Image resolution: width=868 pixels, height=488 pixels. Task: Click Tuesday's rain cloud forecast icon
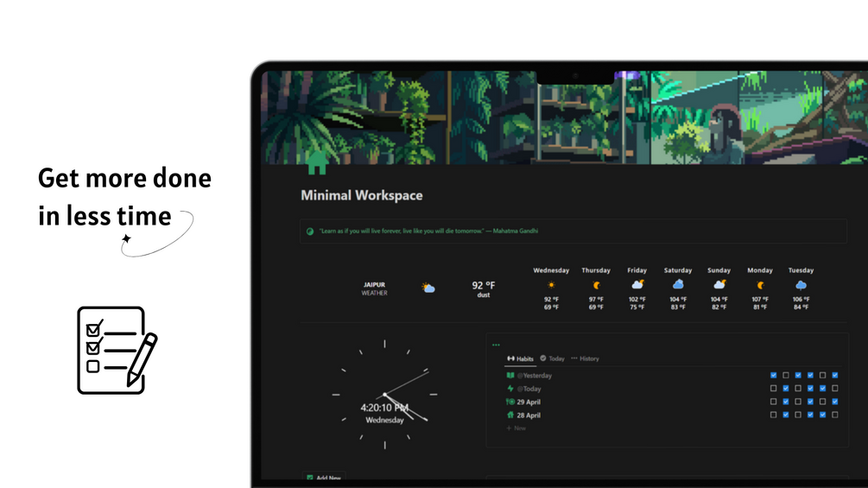[x=801, y=285]
